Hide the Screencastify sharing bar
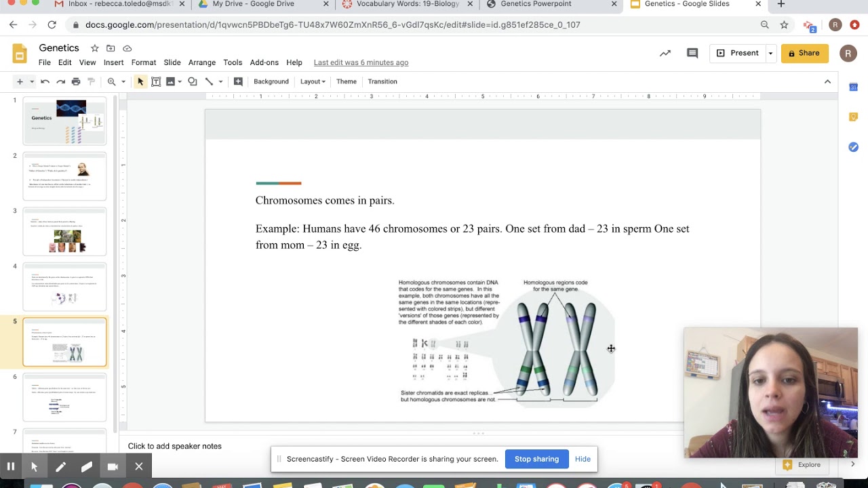This screenshot has width=868, height=488. (x=583, y=459)
